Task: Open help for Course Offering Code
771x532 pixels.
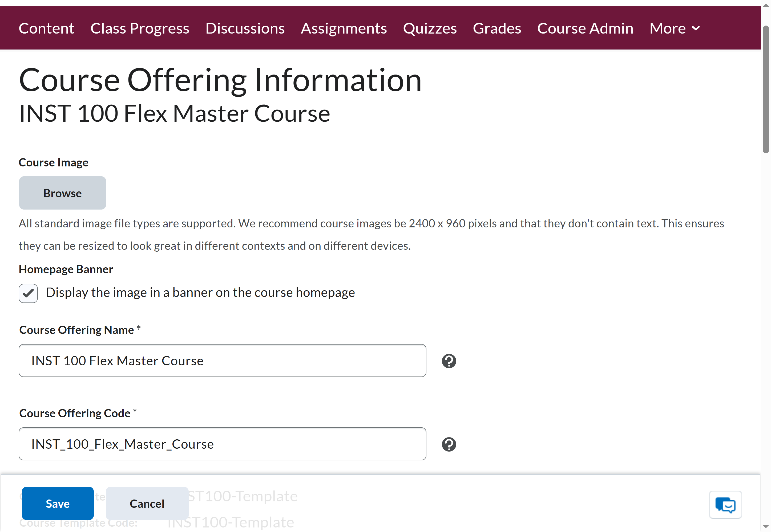Action: [x=449, y=444]
